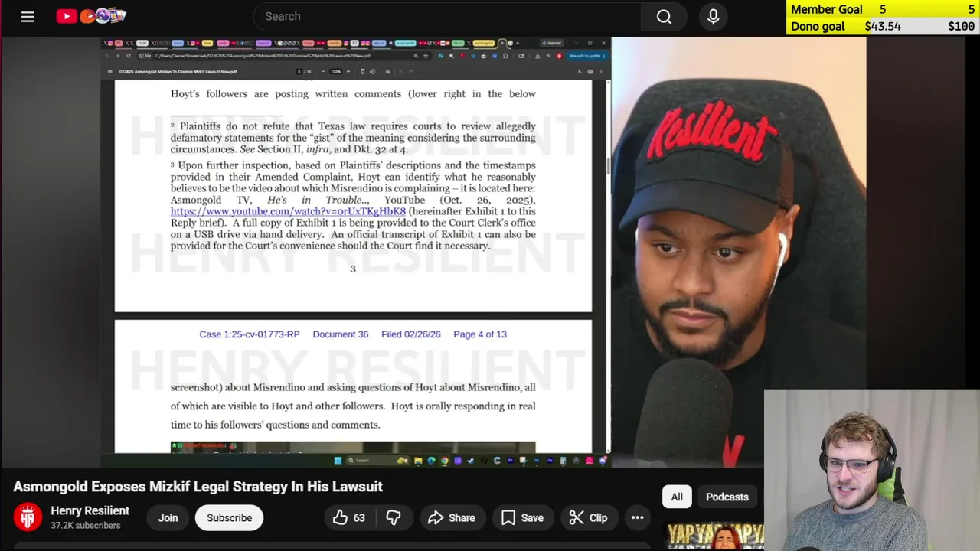The image size is (980, 551).
Task: Click the recorded browser's back arrow
Action: [x=106, y=56]
